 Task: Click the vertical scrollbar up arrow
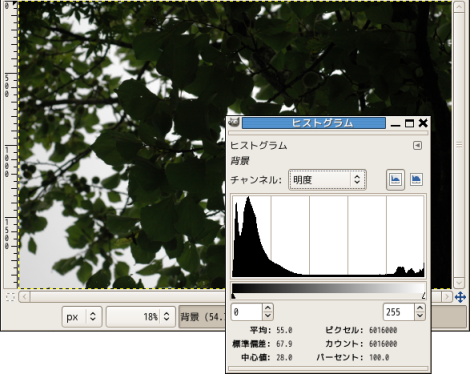(459, 7)
